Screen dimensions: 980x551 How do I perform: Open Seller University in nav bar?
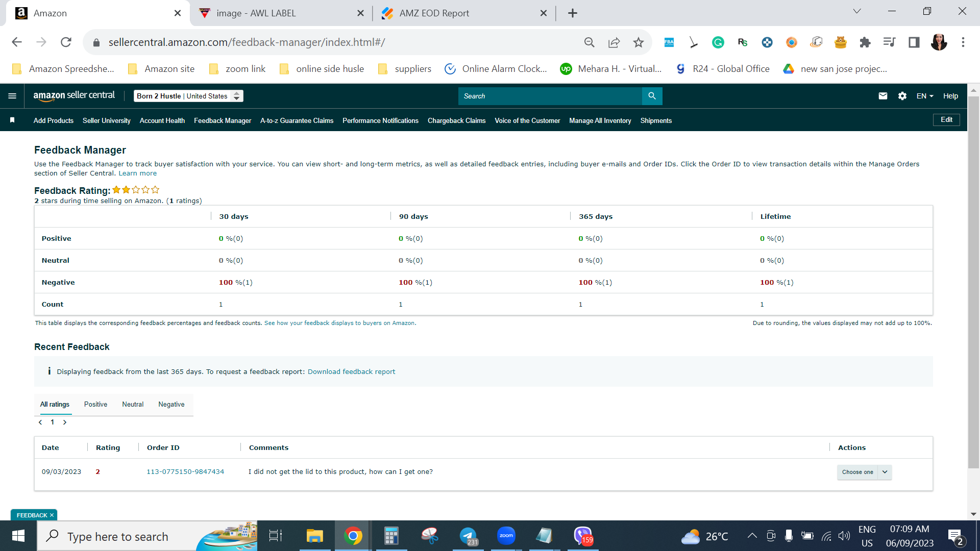107,121
